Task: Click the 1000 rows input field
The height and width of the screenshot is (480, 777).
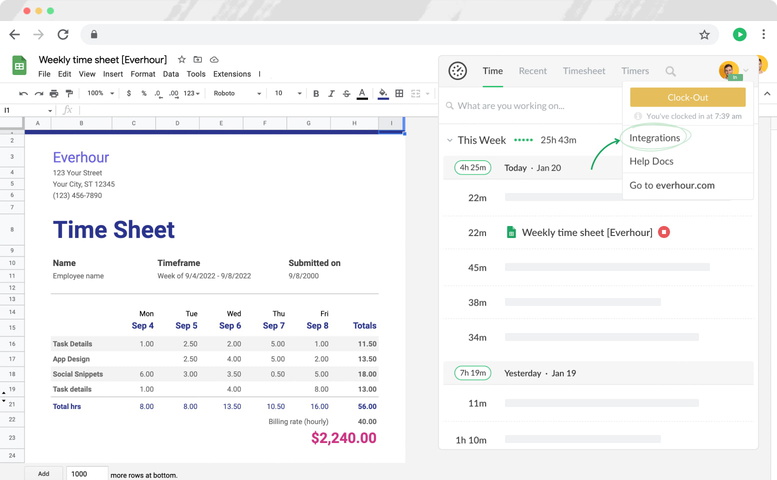Action: pyautogui.click(x=87, y=474)
